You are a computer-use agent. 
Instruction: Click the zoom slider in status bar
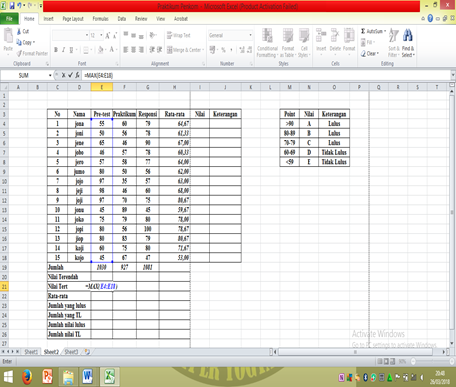coord(433,361)
